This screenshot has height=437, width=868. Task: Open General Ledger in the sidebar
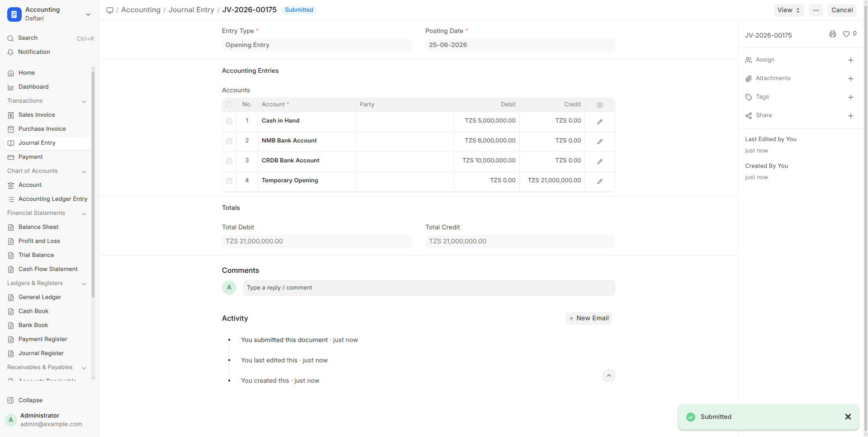[40, 297]
